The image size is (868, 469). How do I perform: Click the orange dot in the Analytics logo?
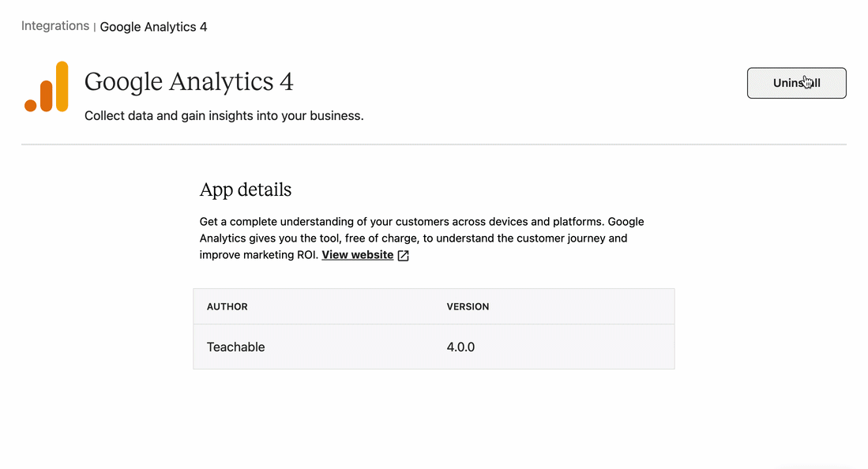(x=31, y=105)
